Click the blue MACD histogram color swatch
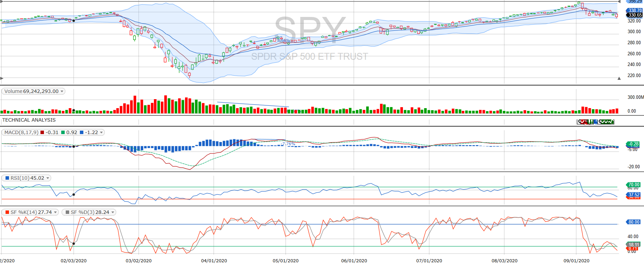This screenshot has width=644, height=264. [x=82, y=132]
